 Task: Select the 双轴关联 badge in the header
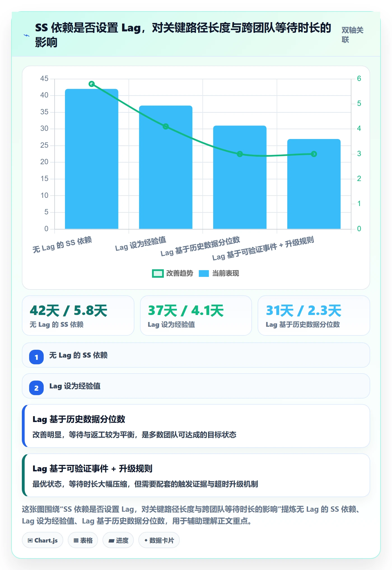pos(353,35)
